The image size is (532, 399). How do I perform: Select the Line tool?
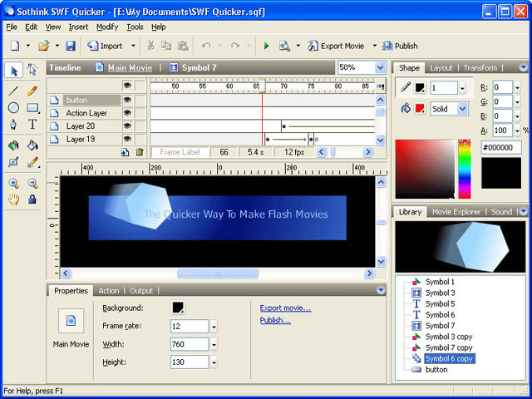pyautogui.click(x=13, y=91)
